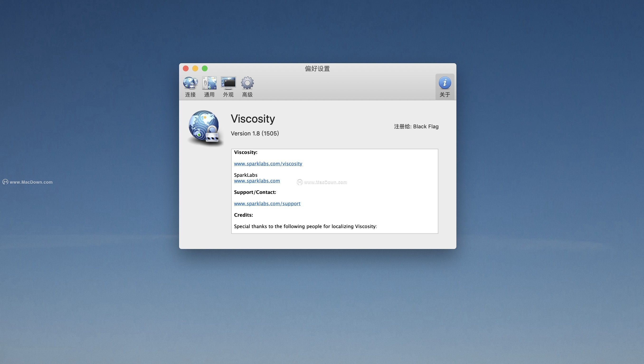Click the large Viscosity globe lock icon
The image size is (644, 364).
205,128
